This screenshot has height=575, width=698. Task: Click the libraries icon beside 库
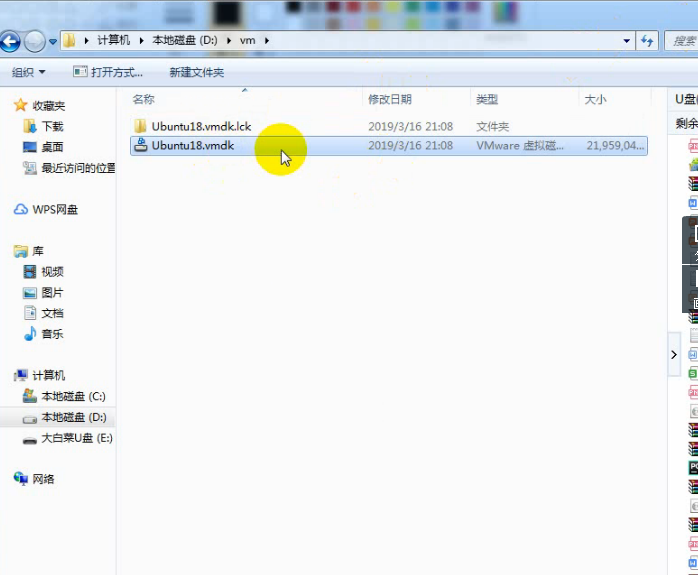pos(20,251)
